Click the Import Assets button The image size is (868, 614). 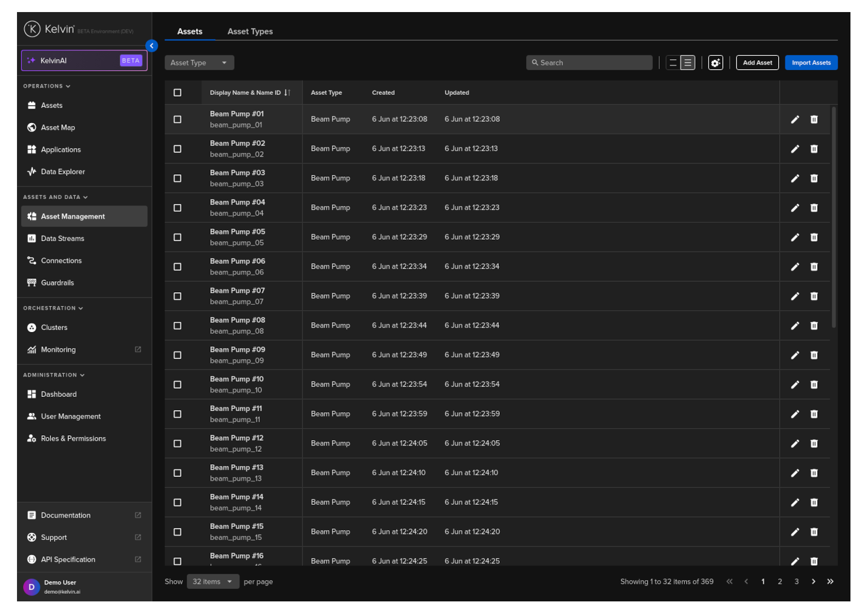click(810, 63)
